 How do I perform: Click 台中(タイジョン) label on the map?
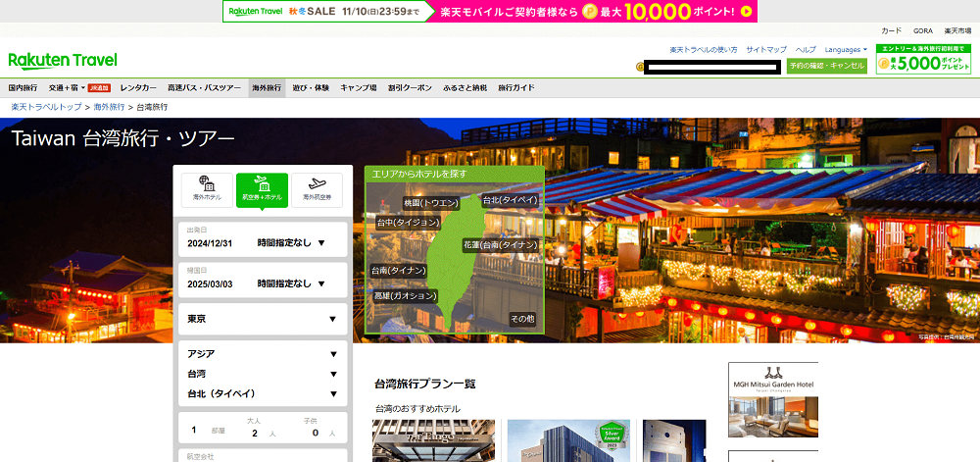point(408,223)
